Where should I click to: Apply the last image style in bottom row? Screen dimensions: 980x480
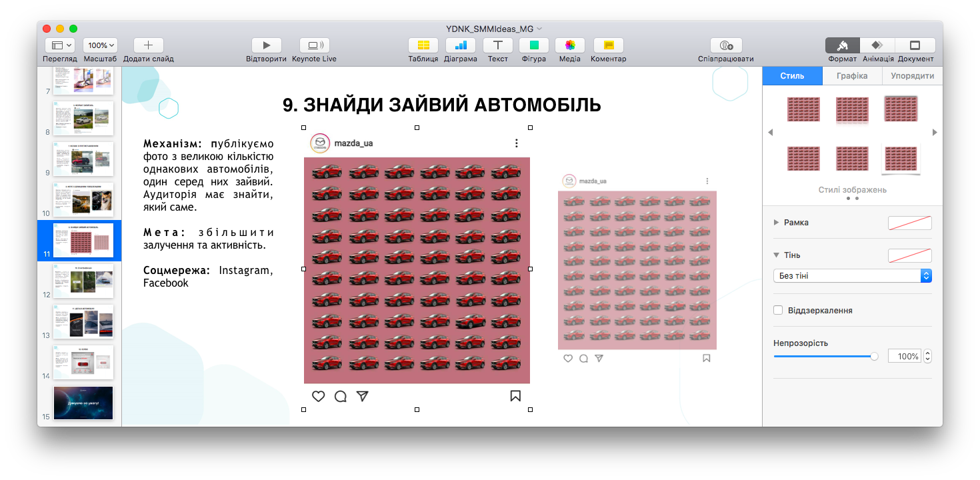click(x=901, y=159)
